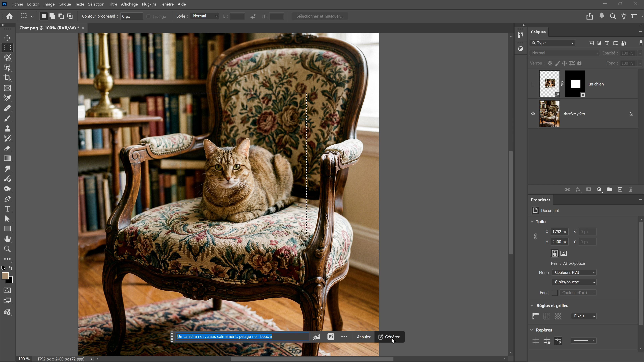This screenshot has width=644, height=362.
Task: Hide the Arrière-plan layer
Action: pyautogui.click(x=533, y=114)
